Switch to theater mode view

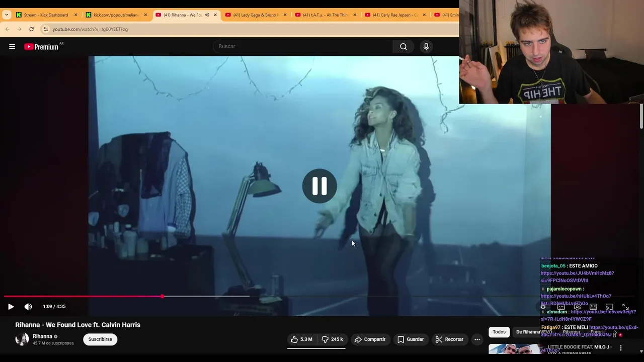click(x=593, y=307)
